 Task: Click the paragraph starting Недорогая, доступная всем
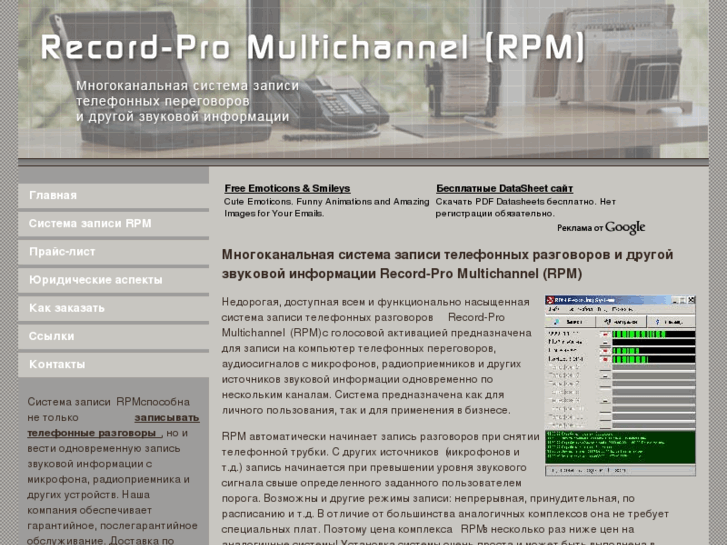376,356
